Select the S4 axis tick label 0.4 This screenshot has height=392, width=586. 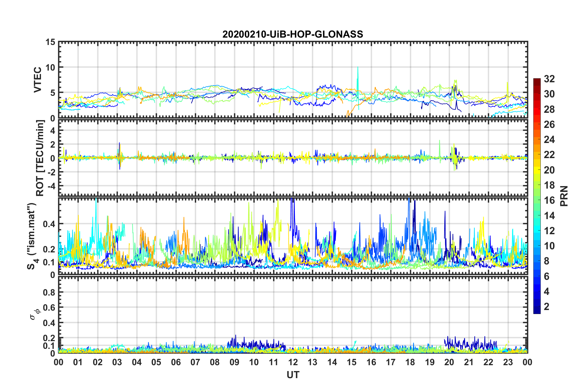tap(49, 224)
